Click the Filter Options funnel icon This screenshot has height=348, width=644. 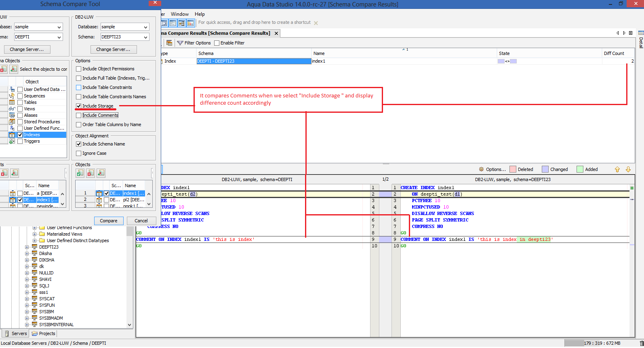180,43
